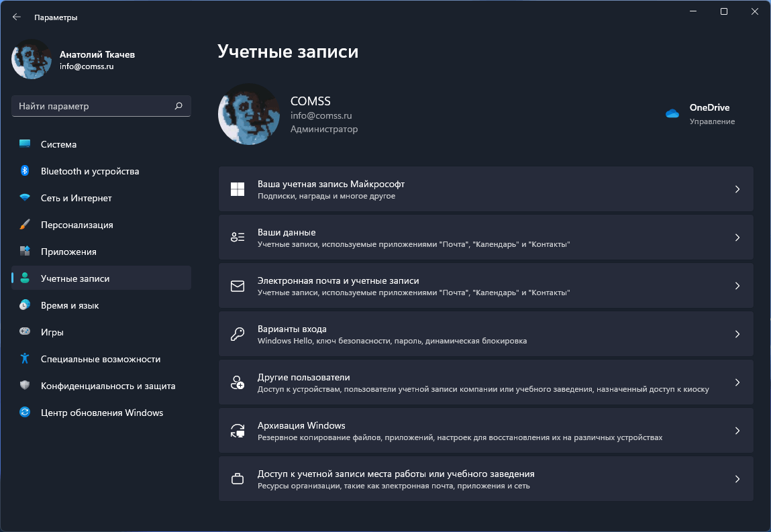This screenshot has height=532, width=771.
Task: Click the search magnifier icon
Action: point(178,106)
